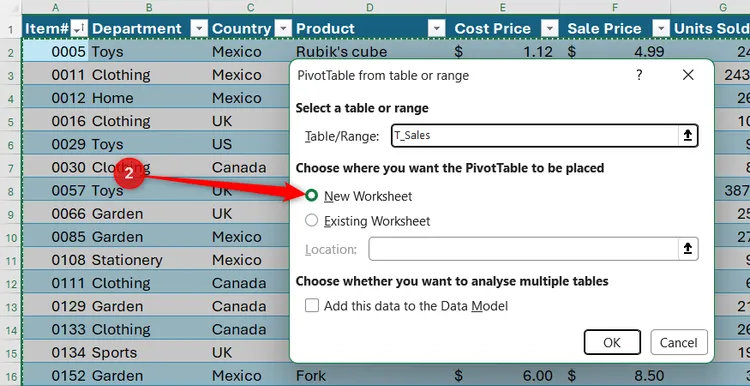
Task: Open the Department column filter dropdown
Action: coord(199,29)
